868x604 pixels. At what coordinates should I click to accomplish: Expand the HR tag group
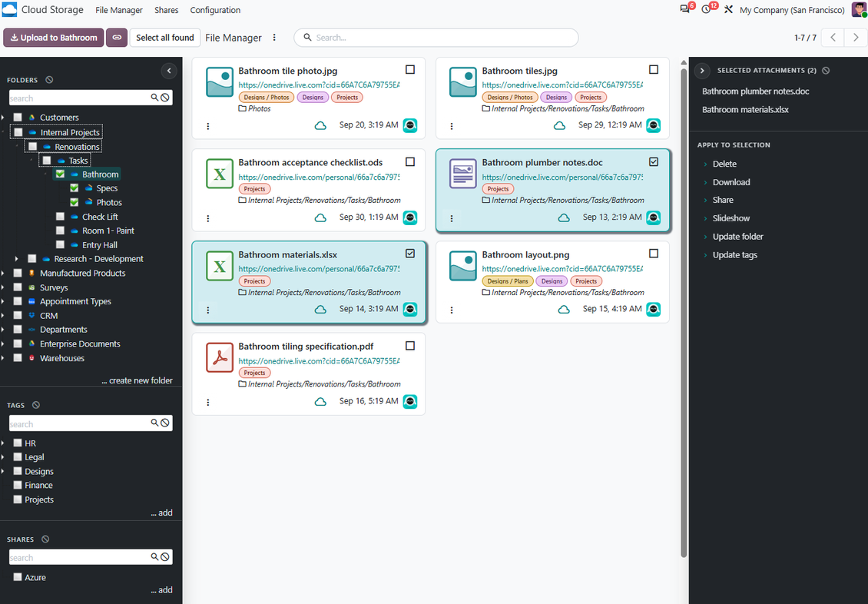[x=3, y=443]
